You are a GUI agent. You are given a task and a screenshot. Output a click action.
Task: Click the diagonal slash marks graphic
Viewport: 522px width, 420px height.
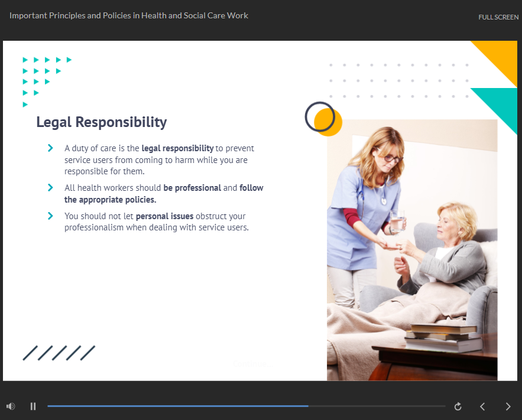point(59,353)
